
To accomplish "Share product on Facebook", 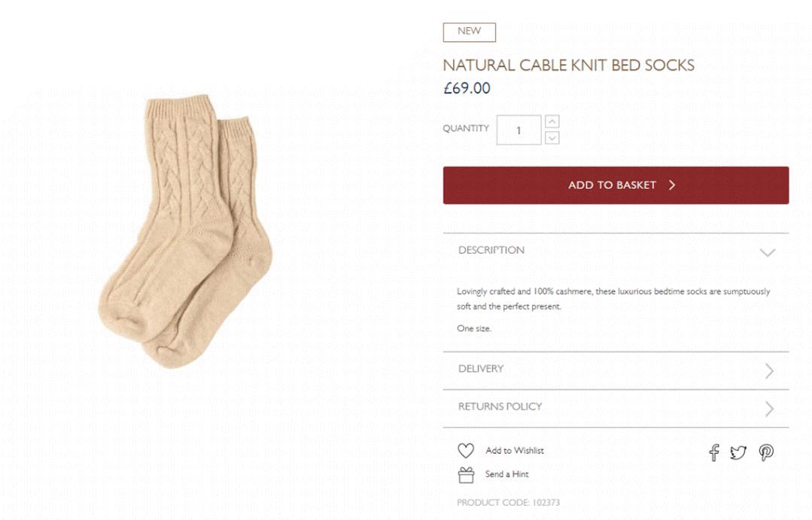I will [714, 452].
